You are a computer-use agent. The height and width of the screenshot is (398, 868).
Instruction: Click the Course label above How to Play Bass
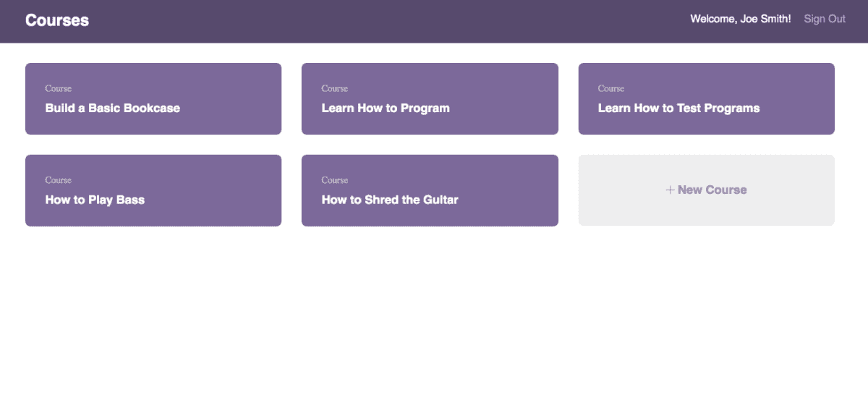coord(59,180)
